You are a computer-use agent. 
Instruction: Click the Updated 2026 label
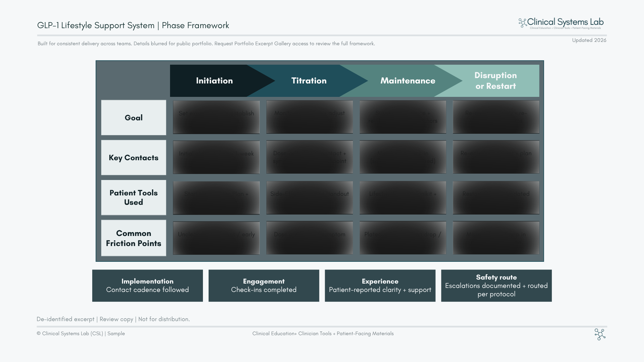(x=589, y=40)
